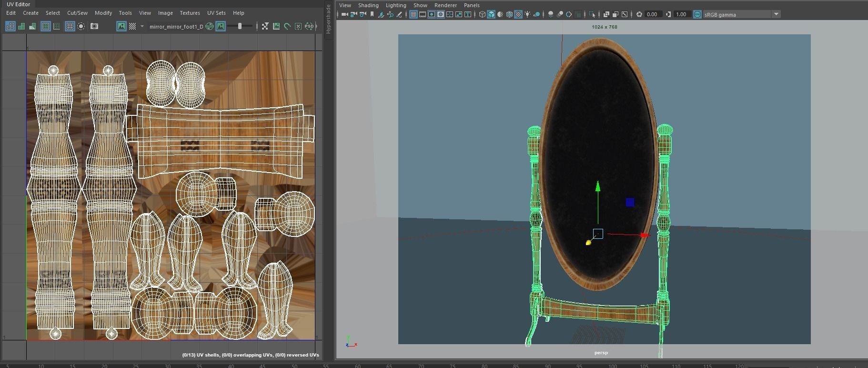Image resolution: width=868 pixels, height=368 pixels.
Task: Open the Image menu in UV Editor
Action: pyautogui.click(x=165, y=13)
